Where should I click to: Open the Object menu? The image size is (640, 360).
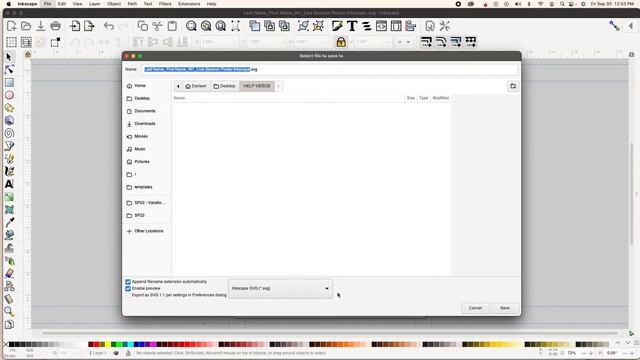tap(114, 4)
